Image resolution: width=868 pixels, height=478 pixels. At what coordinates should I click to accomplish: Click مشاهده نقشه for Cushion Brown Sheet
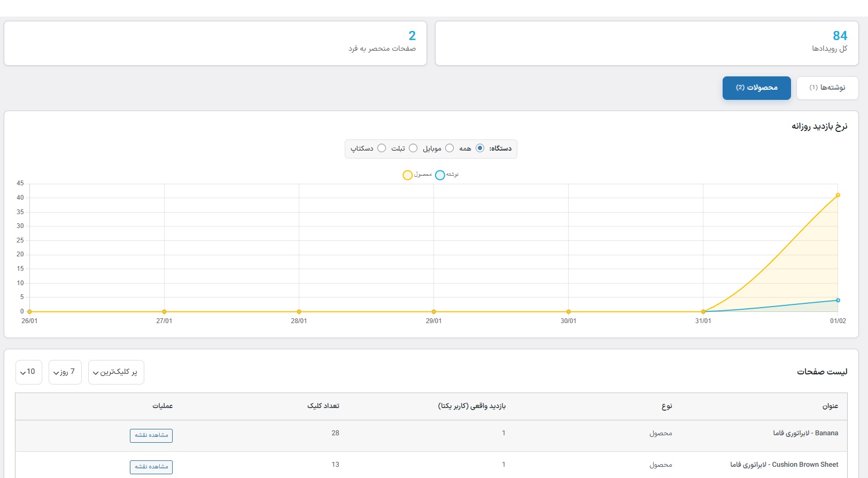point(151,467)
